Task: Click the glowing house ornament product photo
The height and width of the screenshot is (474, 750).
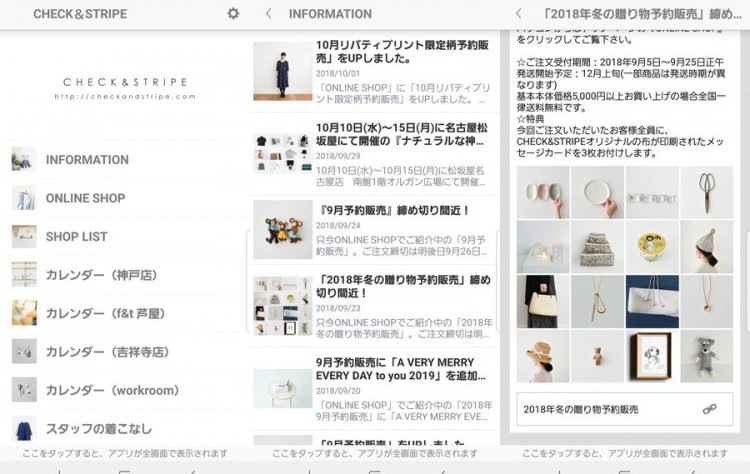Action: (543, 247)
